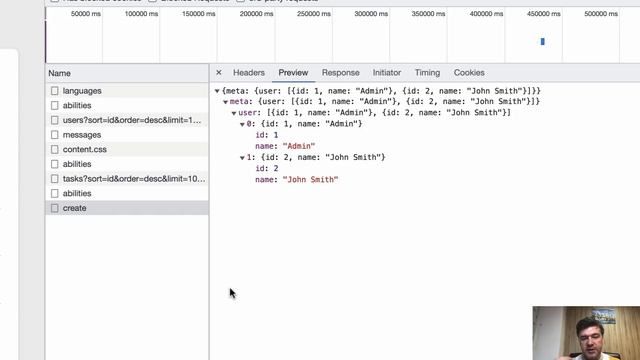Collapse the meta object node

click(225, 102)
